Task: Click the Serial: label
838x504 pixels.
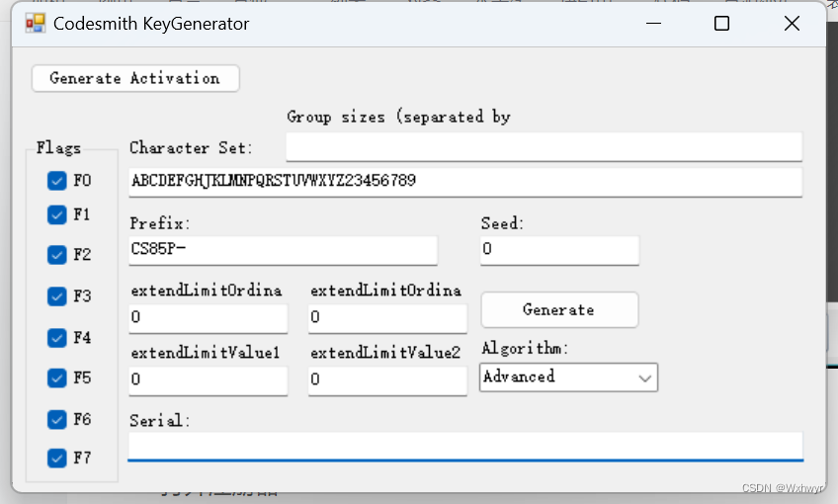Action: [159, 421]
